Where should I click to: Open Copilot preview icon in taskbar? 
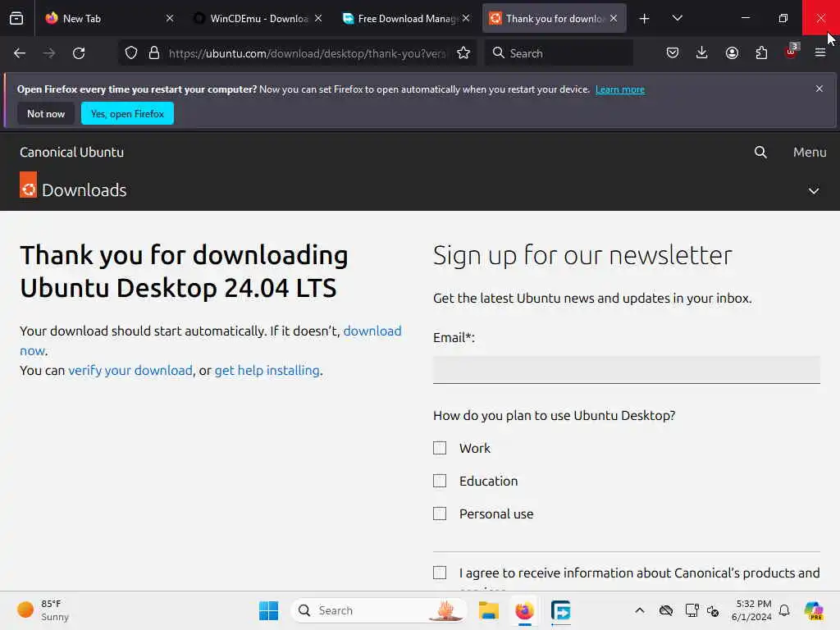point(814,610)
